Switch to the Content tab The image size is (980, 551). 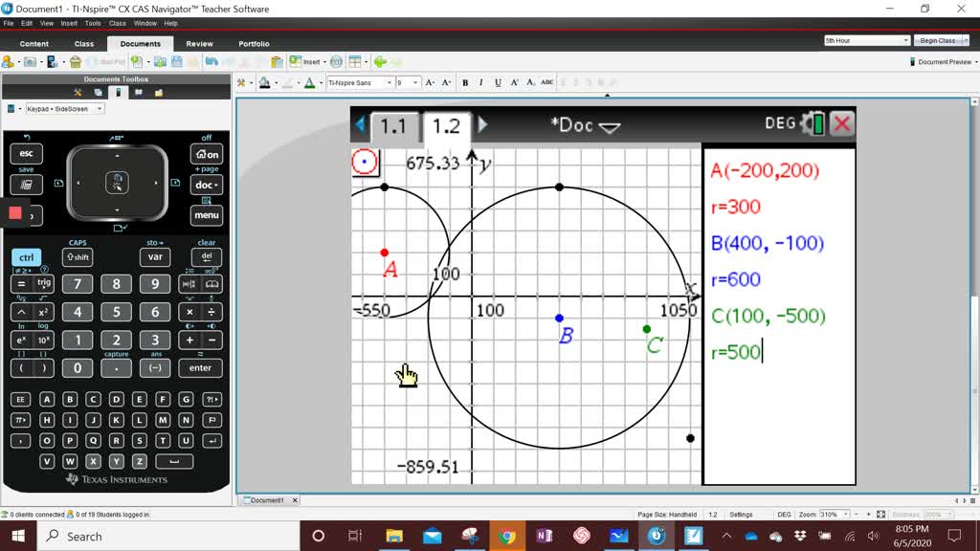coord(33,44)
